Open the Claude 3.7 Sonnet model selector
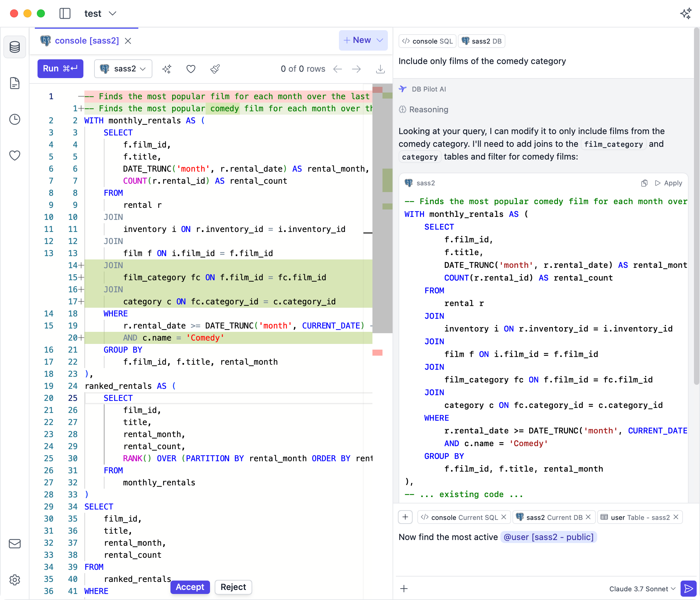Viewport: 700px width, 600px height. [x=642, y=589]
